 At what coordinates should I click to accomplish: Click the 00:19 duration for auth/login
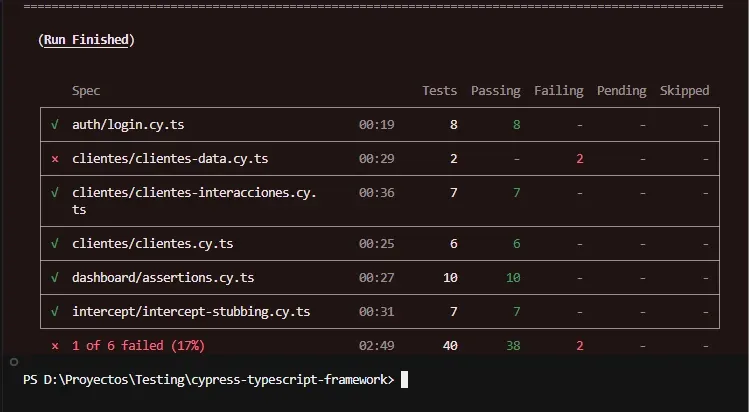pyautogui.click(x=376, y=125)
